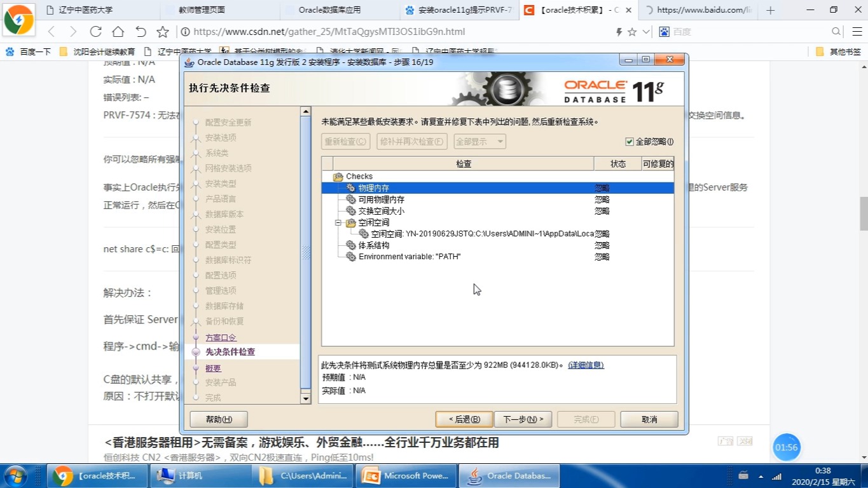Click gear icon of Environment variable PATH
The image size is (868, 488).
coord(350,257)
